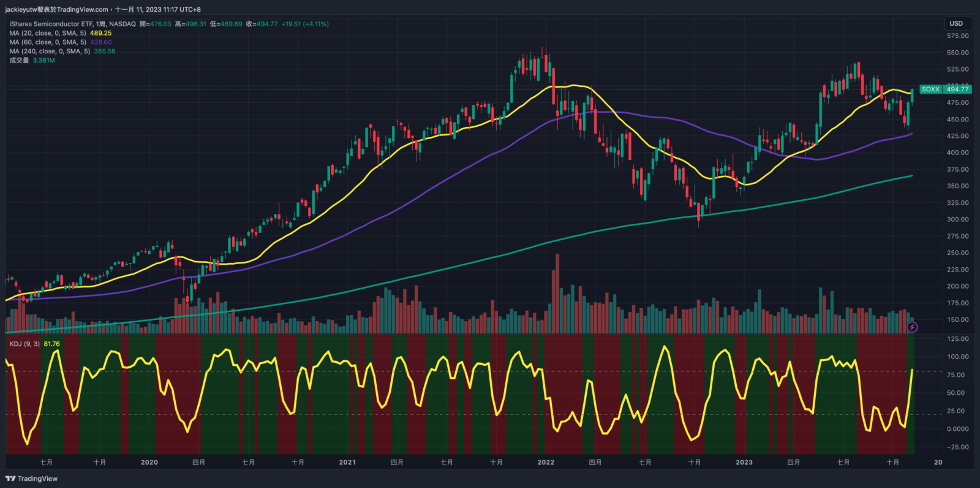Click the 成交量 volume legend
Screen dimensions: 980x488
tap(19, 61)
